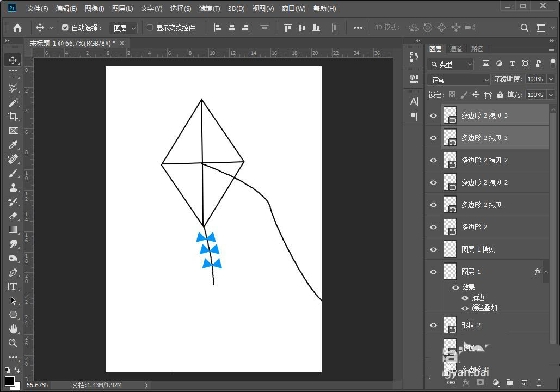
Task: Select the Smudge tool
Action: (13, 244)
